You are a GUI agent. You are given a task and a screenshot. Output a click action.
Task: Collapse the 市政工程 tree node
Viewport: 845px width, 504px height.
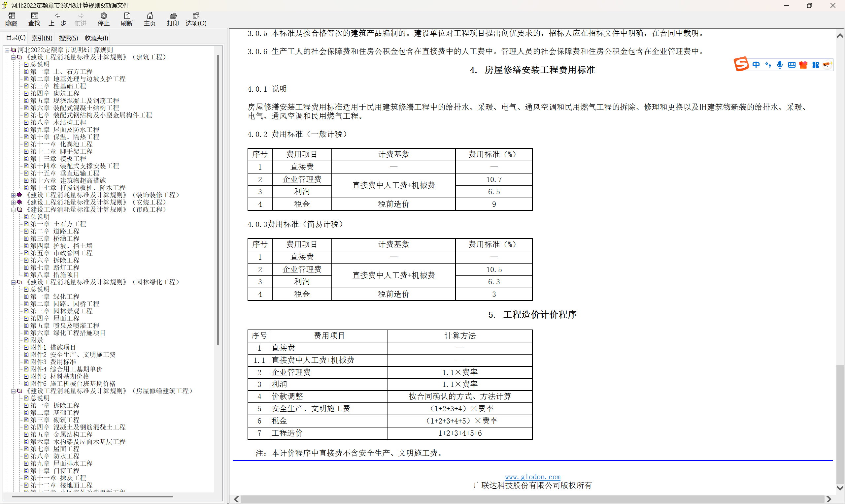click(13, 210)
